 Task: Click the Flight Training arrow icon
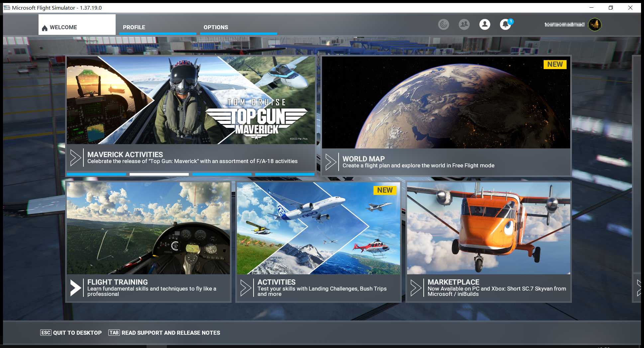[75, 288]
